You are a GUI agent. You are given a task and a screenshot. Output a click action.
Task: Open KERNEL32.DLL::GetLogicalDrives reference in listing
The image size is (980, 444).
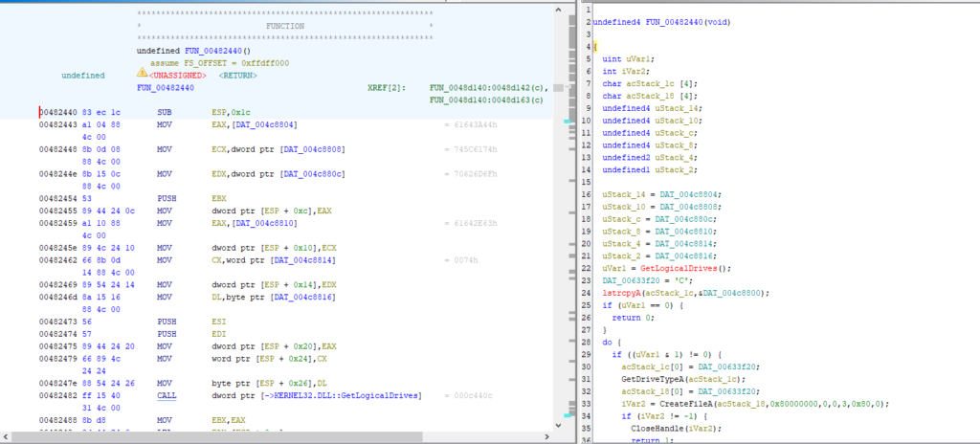[326, 395]
